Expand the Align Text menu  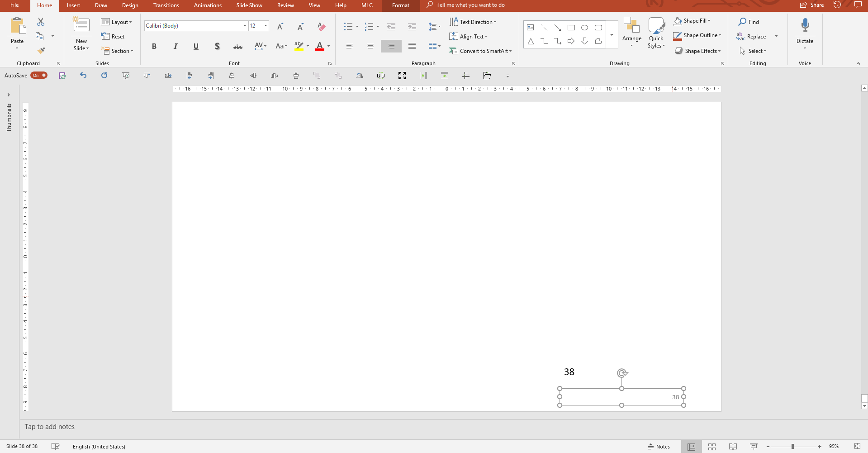pyautogui.click(x=469, y=37)
